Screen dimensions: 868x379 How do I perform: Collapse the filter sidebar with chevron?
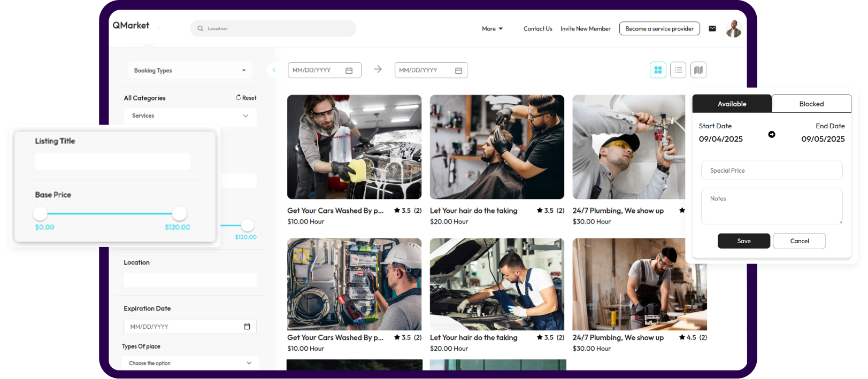pos(274,70)
